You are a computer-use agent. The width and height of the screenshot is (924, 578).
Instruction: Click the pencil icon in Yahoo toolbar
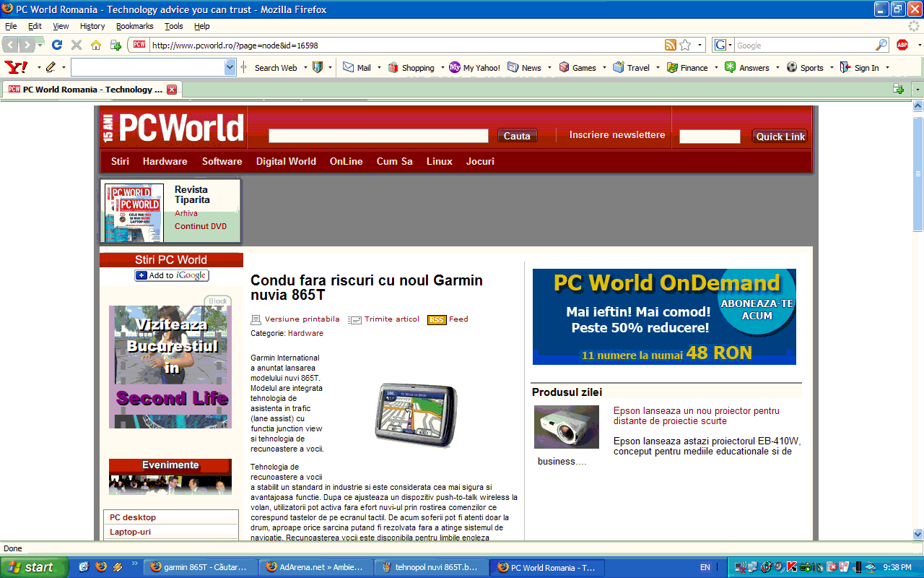click(51, 67)
